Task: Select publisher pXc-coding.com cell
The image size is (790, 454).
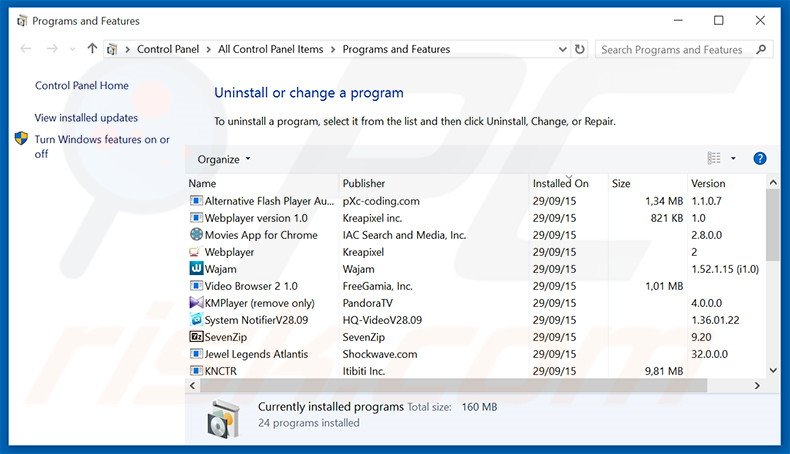Action: pos(381,201)
